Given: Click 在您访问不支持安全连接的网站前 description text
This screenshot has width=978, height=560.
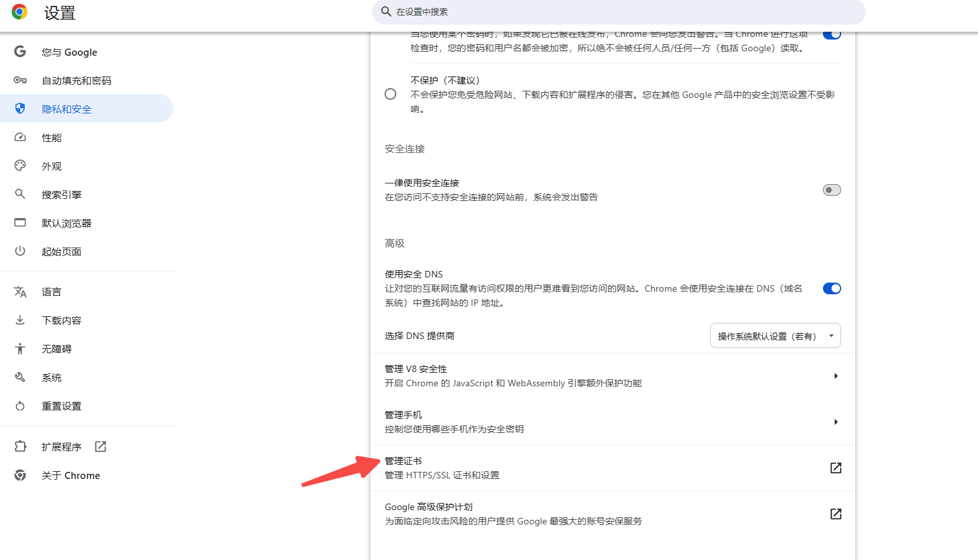Looking at the screenshot, I should point(492,197).
